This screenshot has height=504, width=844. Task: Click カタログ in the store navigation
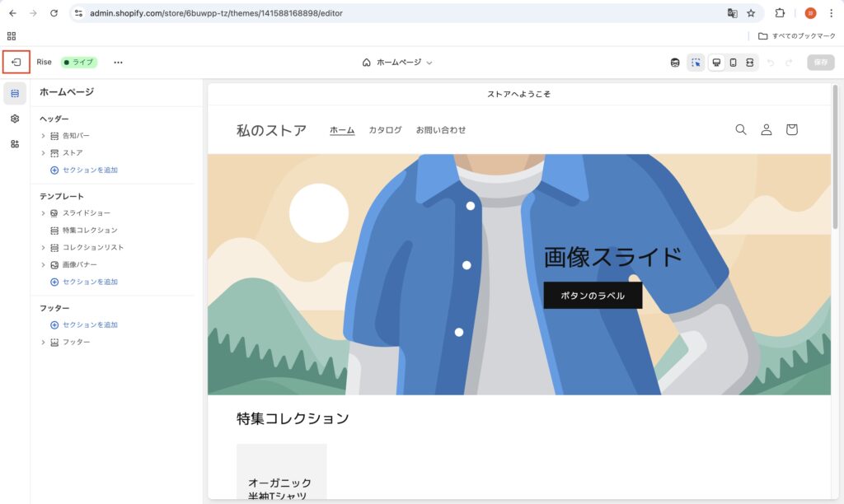[x=385, y=130]
